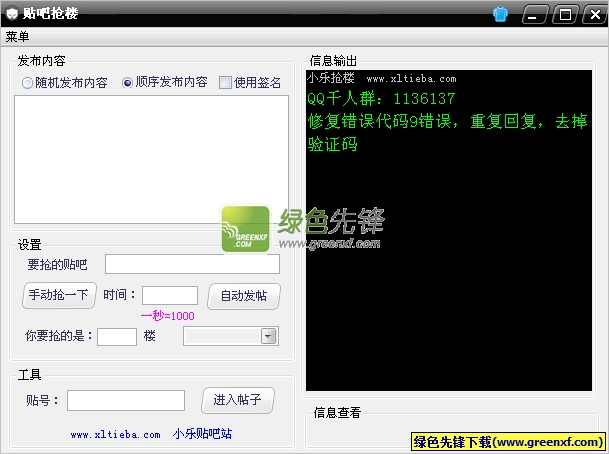The width and height of the screenshot is (609, 454).
Task: Click the QQ千人群: 1136137 output line
Action: click(381, 98)
